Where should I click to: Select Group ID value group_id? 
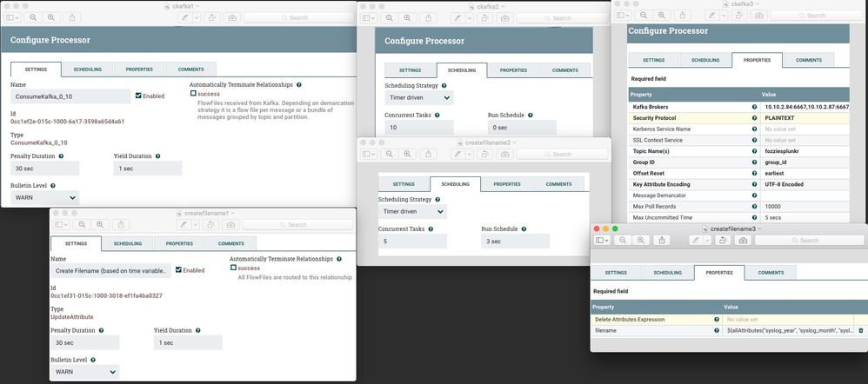(776, 162)
